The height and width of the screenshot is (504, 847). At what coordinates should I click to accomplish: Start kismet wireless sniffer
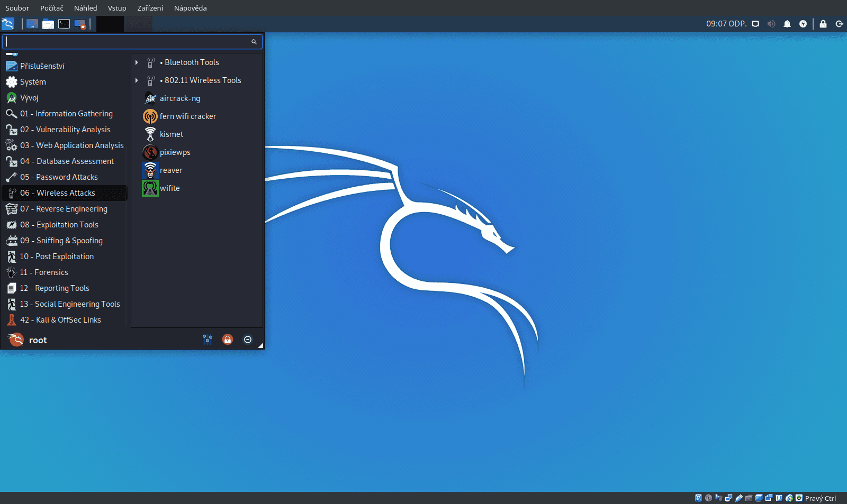(x=170, y=134)
